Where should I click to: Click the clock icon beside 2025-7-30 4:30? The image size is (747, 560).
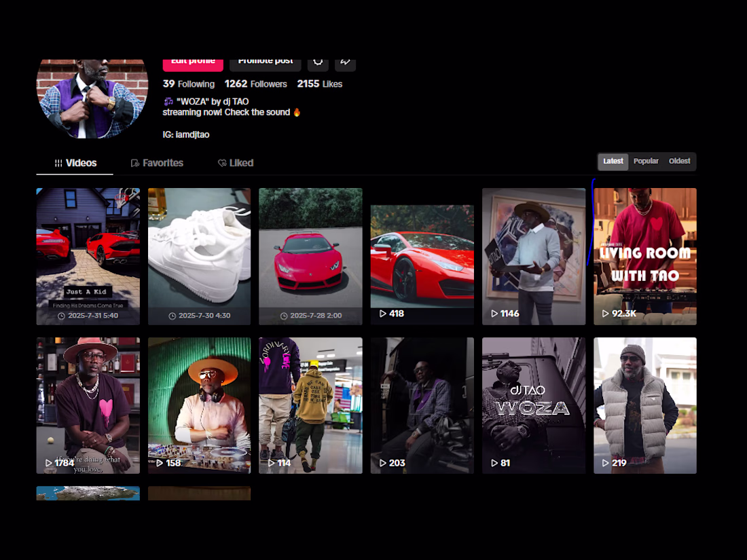[x=172, y=316]
